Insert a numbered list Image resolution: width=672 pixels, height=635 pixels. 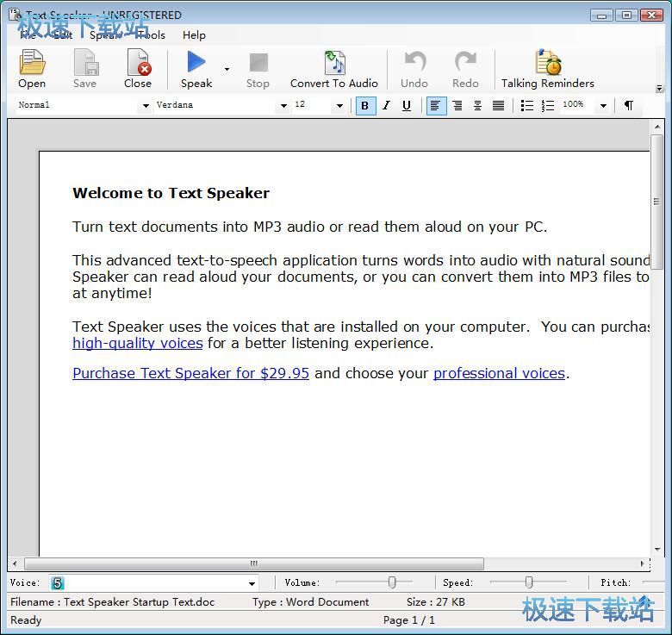point(548,105)
